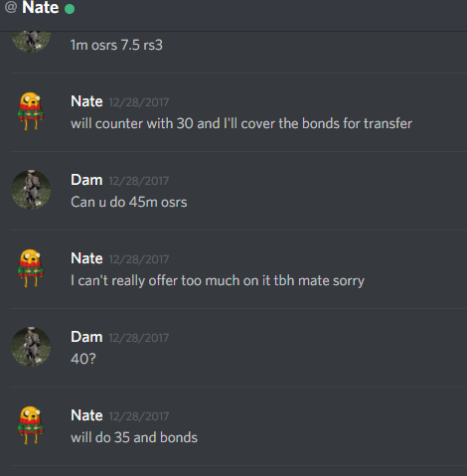Click Nate's avatar beside 35 and bonds message

point(31,425)
